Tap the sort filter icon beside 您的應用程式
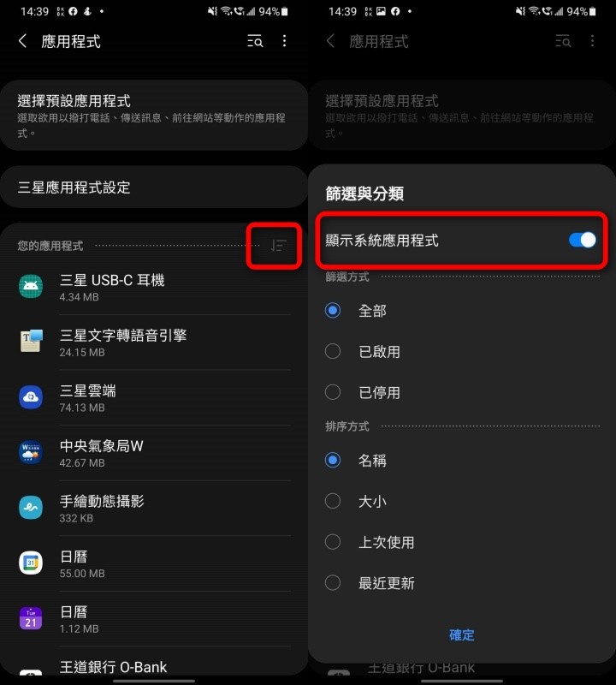The width and height of the screenshot is (616, 685). (278, 246)
